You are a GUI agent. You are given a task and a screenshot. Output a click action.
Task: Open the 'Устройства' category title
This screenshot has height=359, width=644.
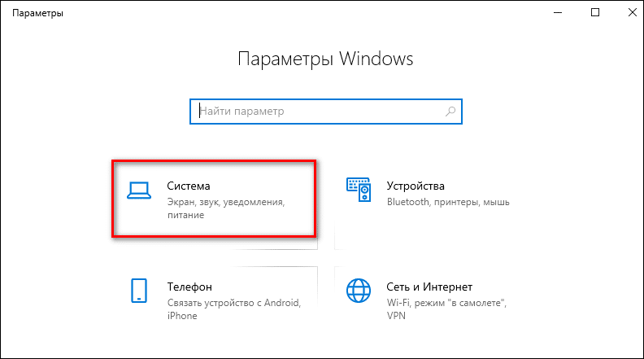pyautogui.click(x=416, y=186)
